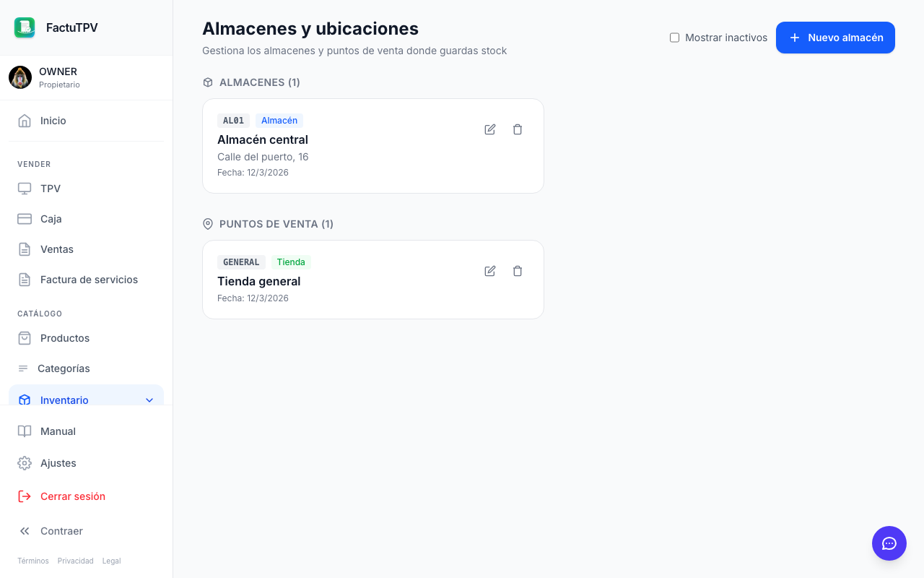Select the Almacén central card title
The image size is (924, 578).
pos(263,139)
